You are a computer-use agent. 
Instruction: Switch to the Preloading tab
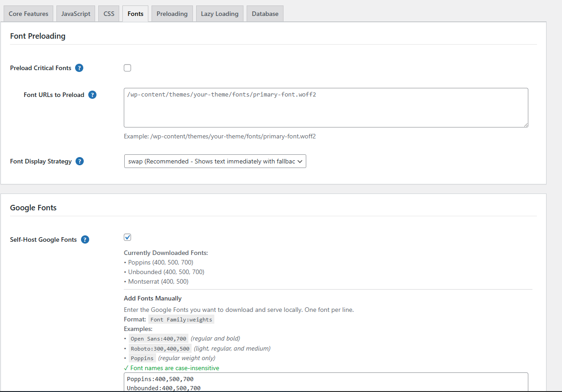point(172,13)
